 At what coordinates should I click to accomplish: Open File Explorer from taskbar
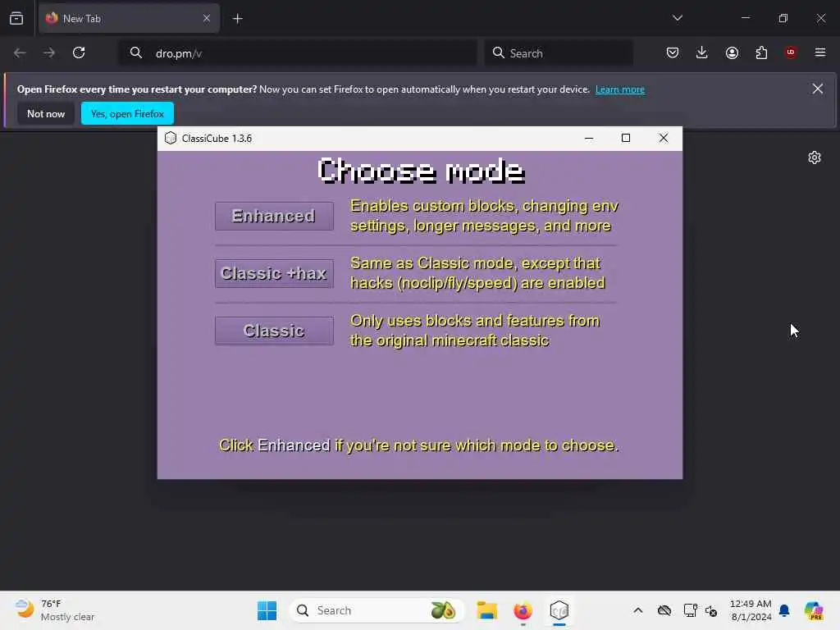pos(487,610)
